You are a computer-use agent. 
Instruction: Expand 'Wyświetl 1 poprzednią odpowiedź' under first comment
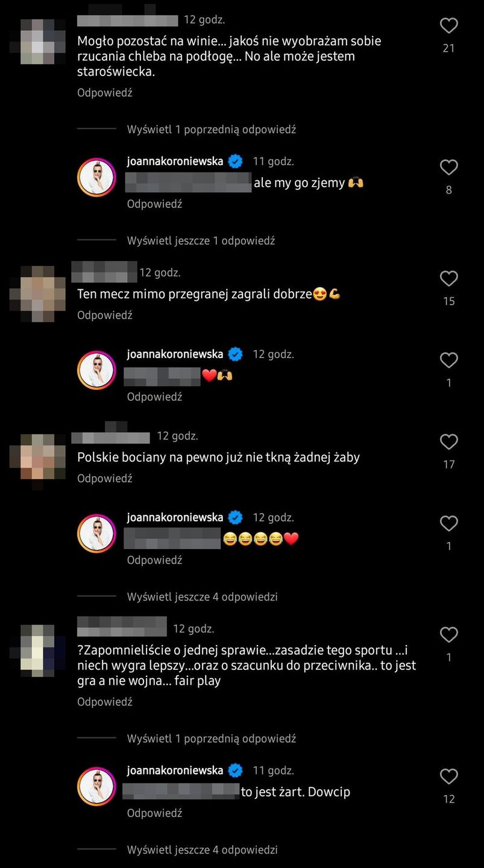coord(212,129)
